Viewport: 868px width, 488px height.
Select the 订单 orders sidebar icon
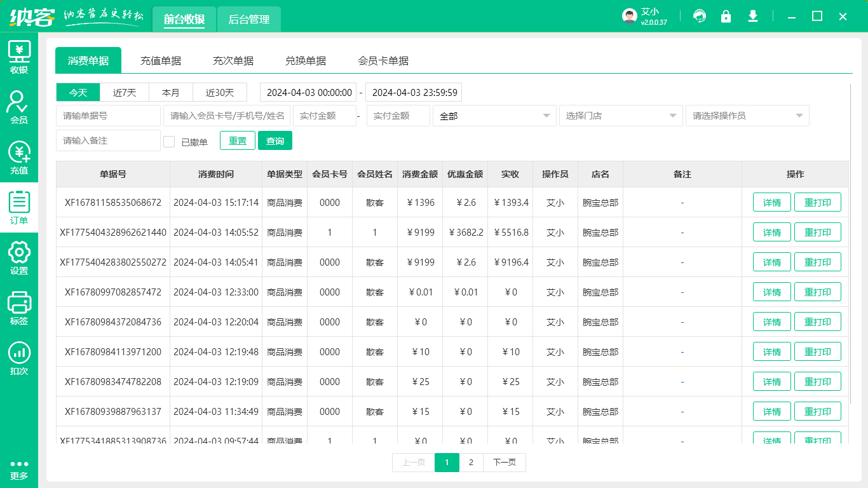(19, 208)
